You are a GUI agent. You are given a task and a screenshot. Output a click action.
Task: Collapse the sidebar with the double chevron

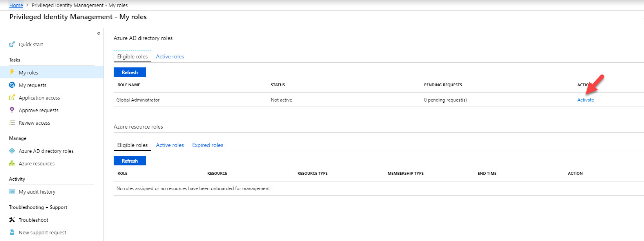click(x=99, y=33)
